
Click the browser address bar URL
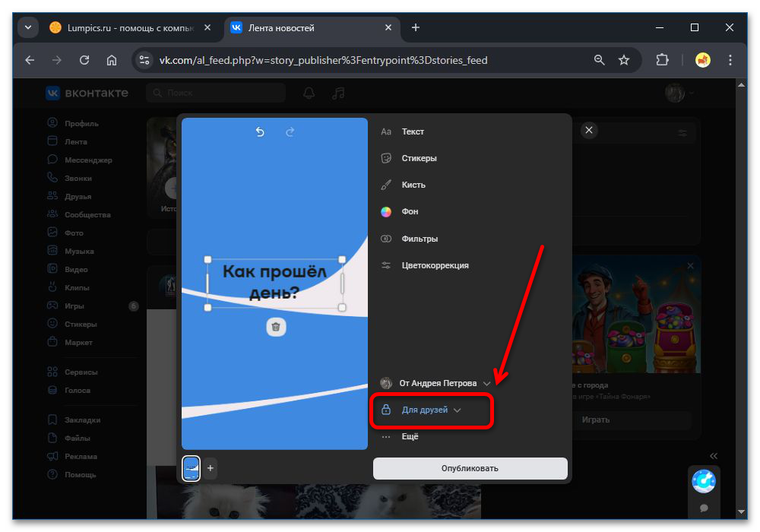coord(323,60)
